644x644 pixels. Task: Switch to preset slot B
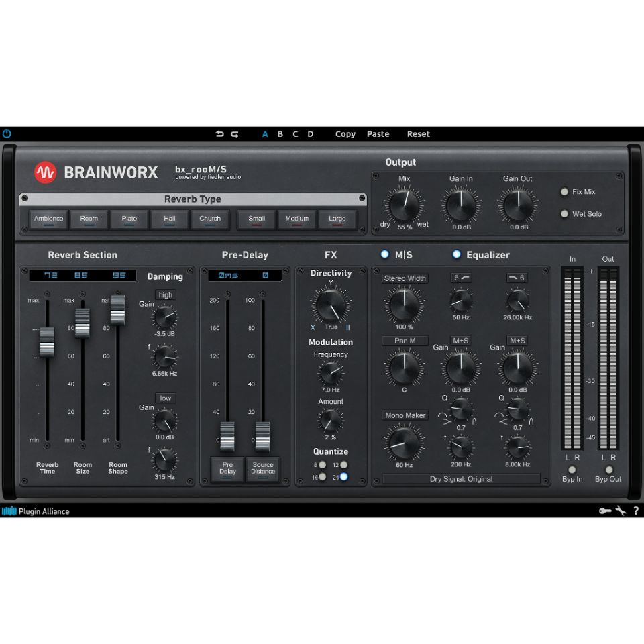280,133
